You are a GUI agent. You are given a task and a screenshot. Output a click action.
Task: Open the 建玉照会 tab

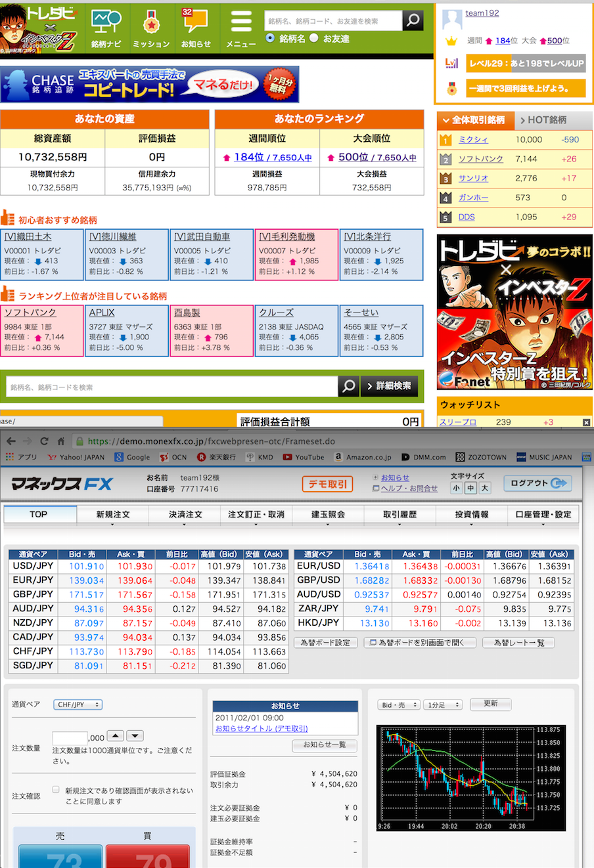click(328, 514)
